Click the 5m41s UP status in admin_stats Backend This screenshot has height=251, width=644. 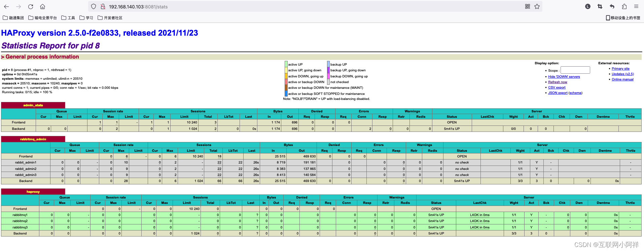tap(452, 129)
